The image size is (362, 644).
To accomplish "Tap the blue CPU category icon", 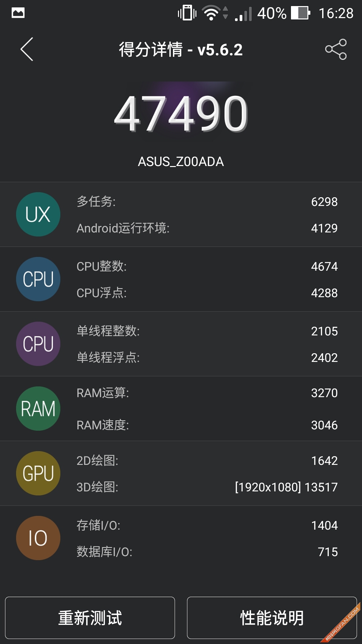I will tap(38, 279).
